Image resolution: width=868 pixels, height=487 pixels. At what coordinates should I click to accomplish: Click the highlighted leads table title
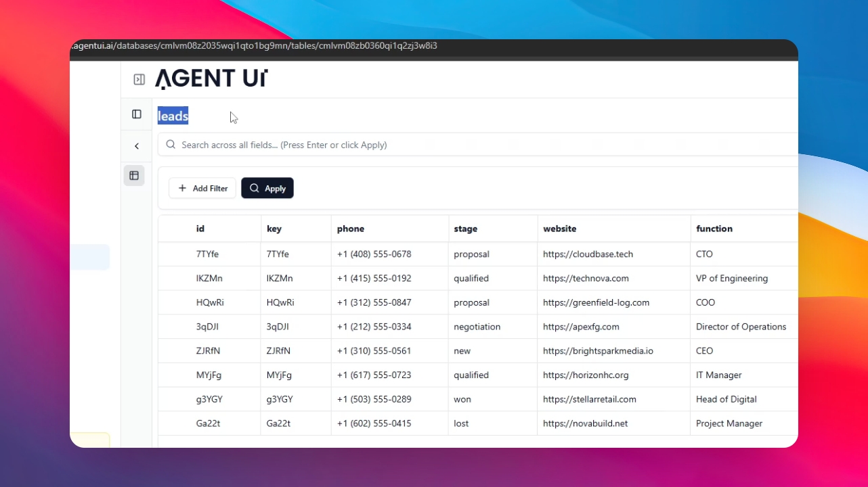[173, 116]
